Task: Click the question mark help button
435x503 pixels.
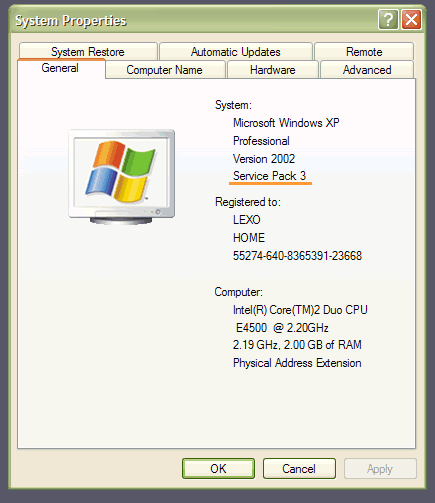Action: (388, 20)
